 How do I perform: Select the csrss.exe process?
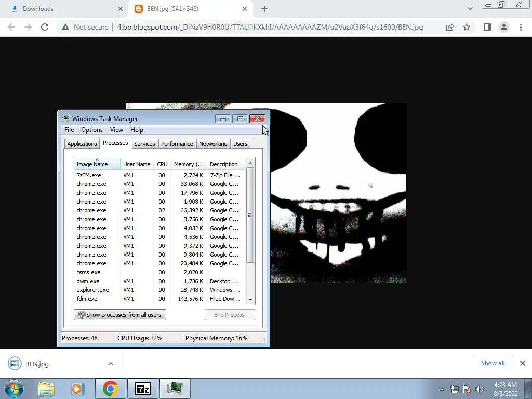(159, 272)
